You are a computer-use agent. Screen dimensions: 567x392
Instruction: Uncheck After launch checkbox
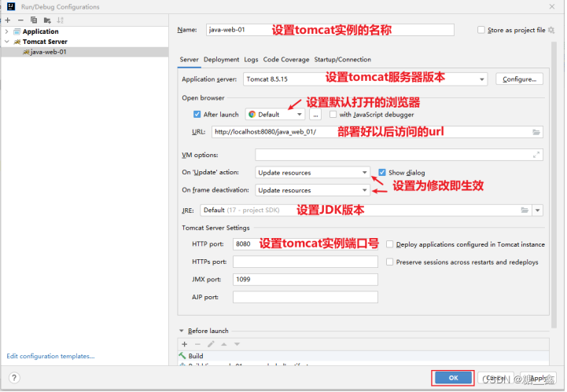[197, 115]
